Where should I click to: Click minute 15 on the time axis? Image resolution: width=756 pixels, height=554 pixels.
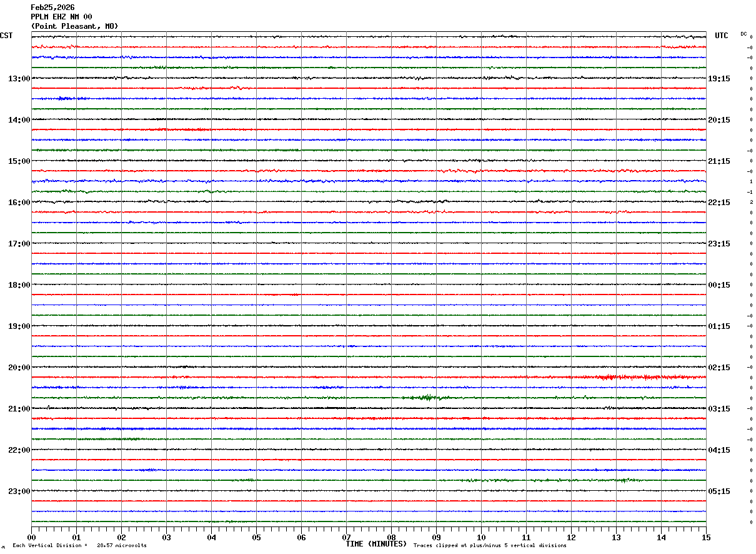click(706, 537)
